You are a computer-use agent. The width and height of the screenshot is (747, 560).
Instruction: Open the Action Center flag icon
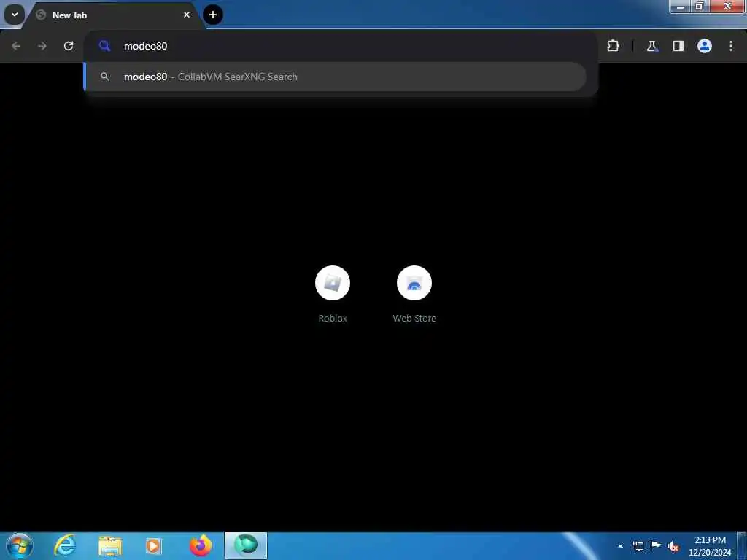[656, 546]
